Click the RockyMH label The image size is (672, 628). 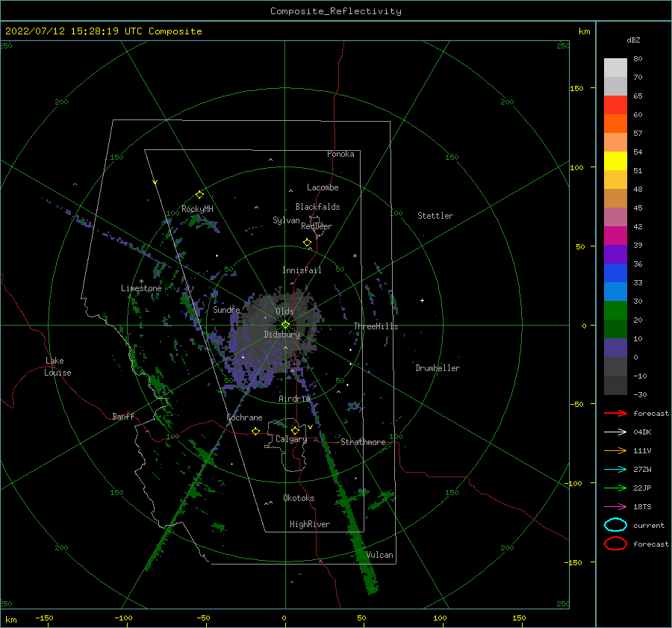pyautogui.click(x=197, y=209)
